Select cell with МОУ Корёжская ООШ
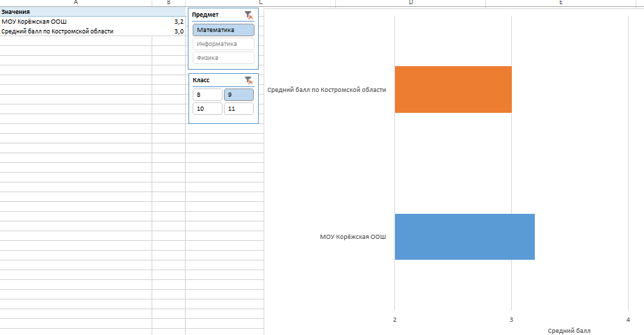 (x=76, y=22)
